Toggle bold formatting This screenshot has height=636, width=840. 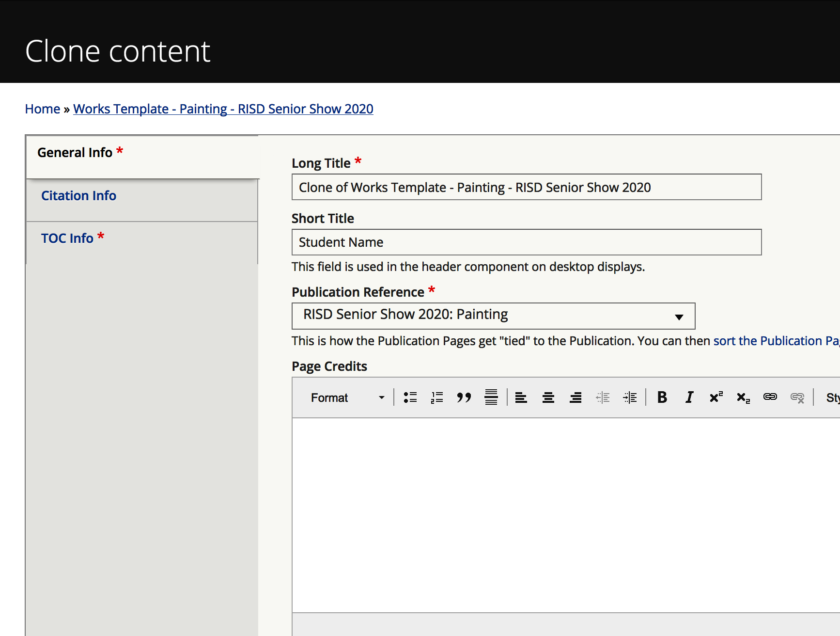coord(662,397)
